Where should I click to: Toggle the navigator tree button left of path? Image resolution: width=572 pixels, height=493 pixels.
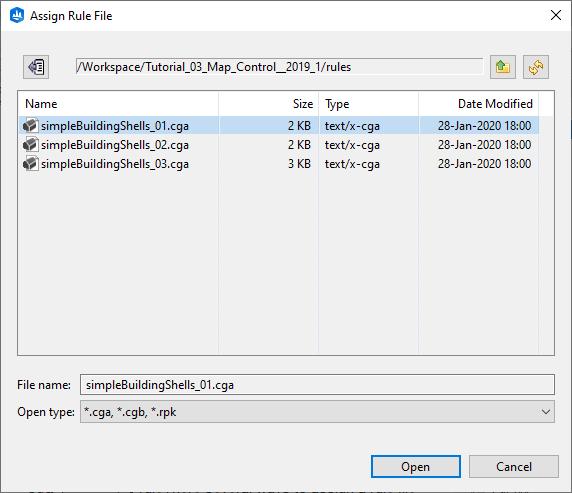tap(36, 67)
